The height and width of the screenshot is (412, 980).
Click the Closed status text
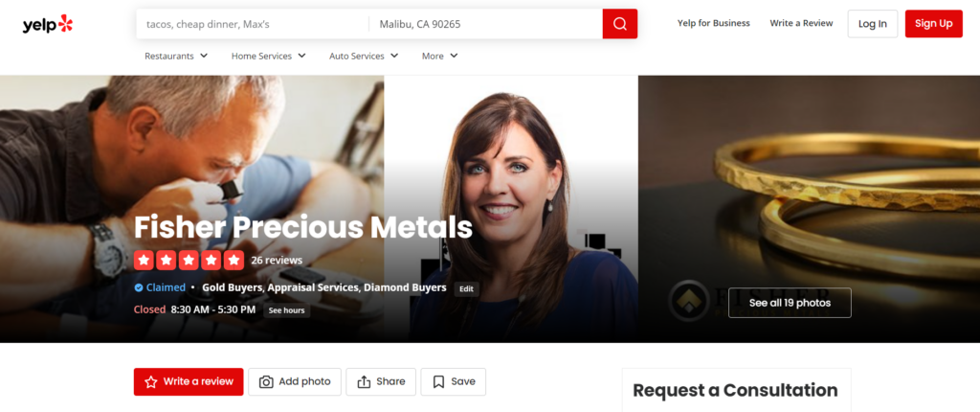click(x=149, y=309)
